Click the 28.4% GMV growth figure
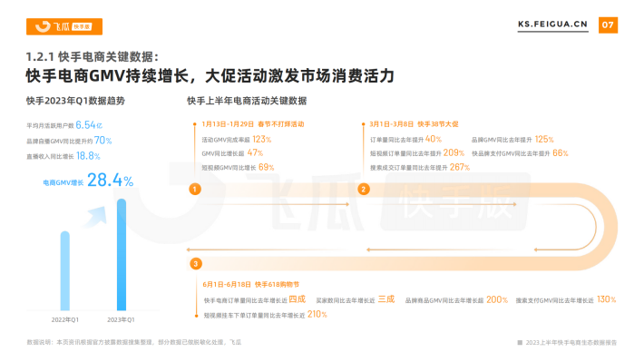Viewport: 644px width, 362px height. coord(110,181)
